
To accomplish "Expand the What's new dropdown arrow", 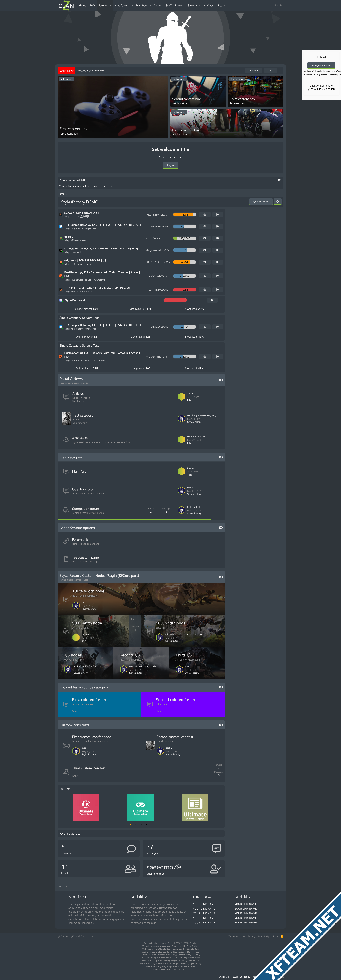I will tap(132, 5).
